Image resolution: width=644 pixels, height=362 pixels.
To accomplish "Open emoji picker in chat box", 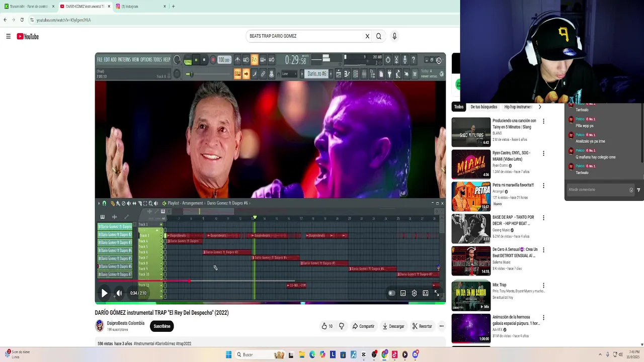I will (631, 190).
